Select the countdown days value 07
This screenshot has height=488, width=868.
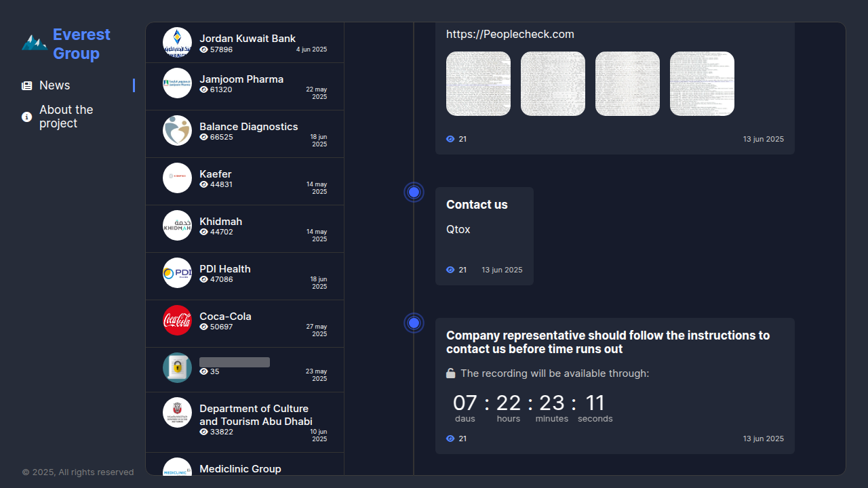(465, 403)
